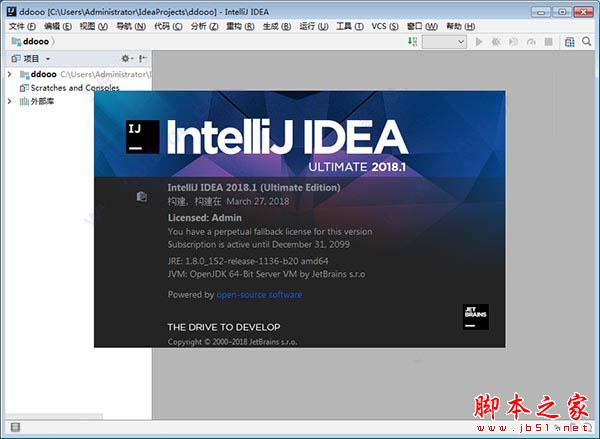Viewport: 600px width, 439px height.
Task: Click the copyright 2000-2018 JetBrains line
Action: (232, 342)
